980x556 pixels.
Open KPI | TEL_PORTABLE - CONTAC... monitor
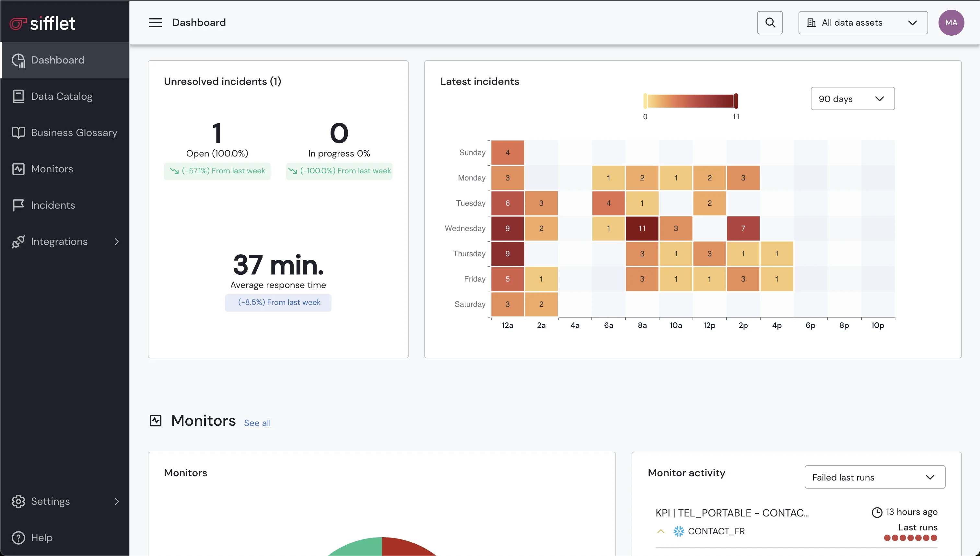pos(732,513)
